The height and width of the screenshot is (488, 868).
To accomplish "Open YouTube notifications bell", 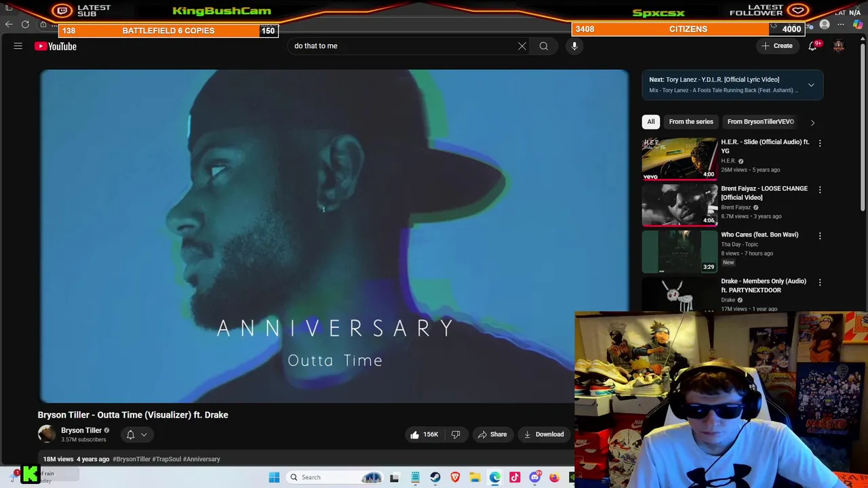I will click(812, 46).
